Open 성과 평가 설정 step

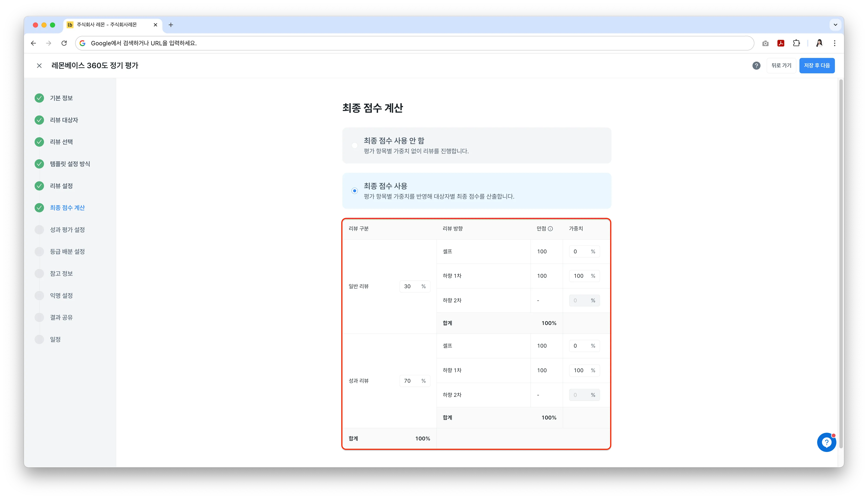67,230
